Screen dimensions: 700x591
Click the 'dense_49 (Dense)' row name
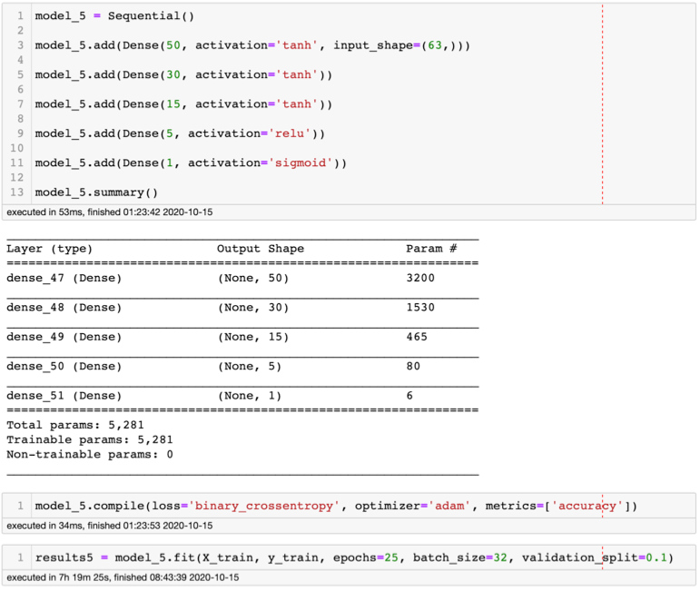[x=64, y=337]
